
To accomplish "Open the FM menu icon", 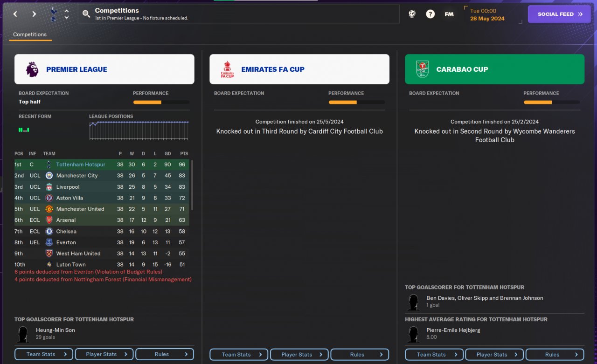I will [449, 14].
